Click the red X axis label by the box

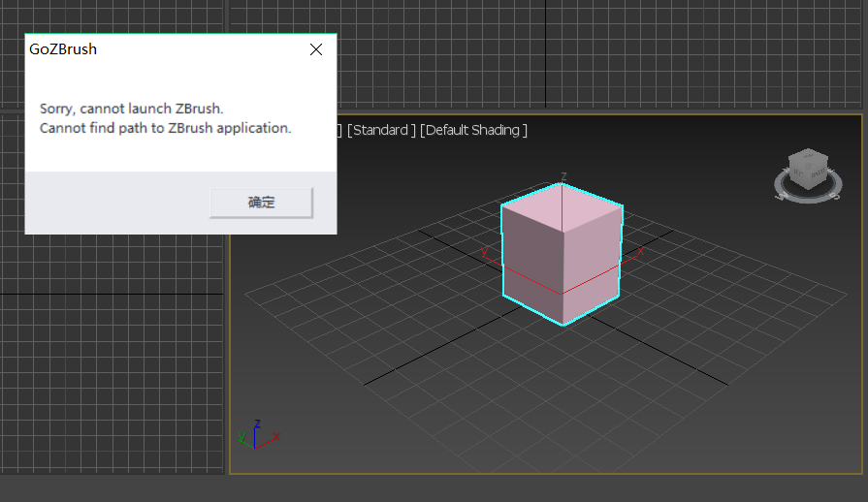click(x=640, y=251)
